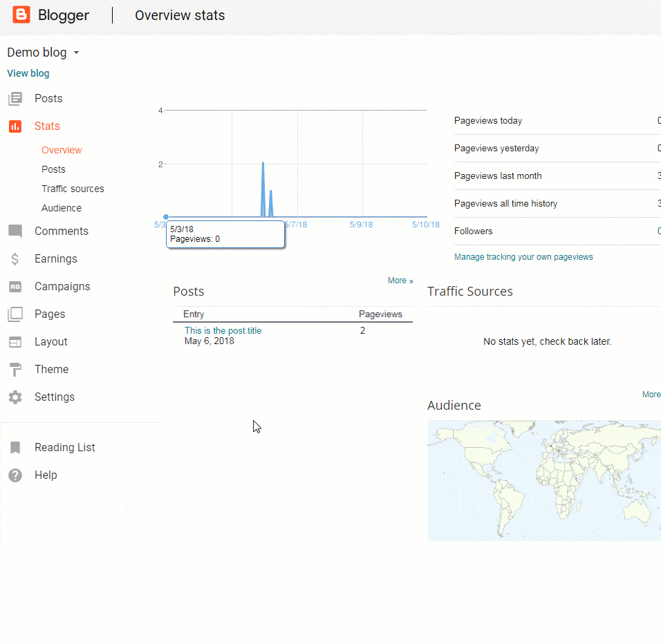Open 'This is the post title' entry
Screen dimensions: 661x644
223,331
